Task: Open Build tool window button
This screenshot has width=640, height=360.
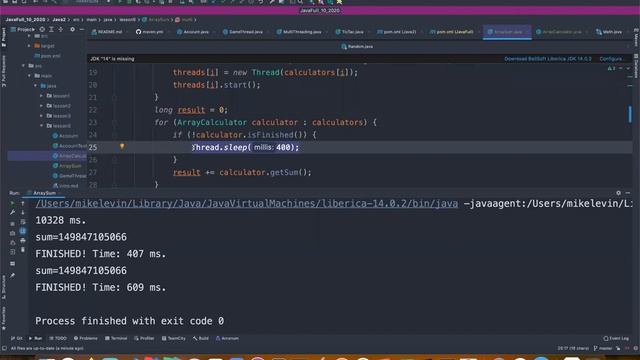Action: coord(200,338)
